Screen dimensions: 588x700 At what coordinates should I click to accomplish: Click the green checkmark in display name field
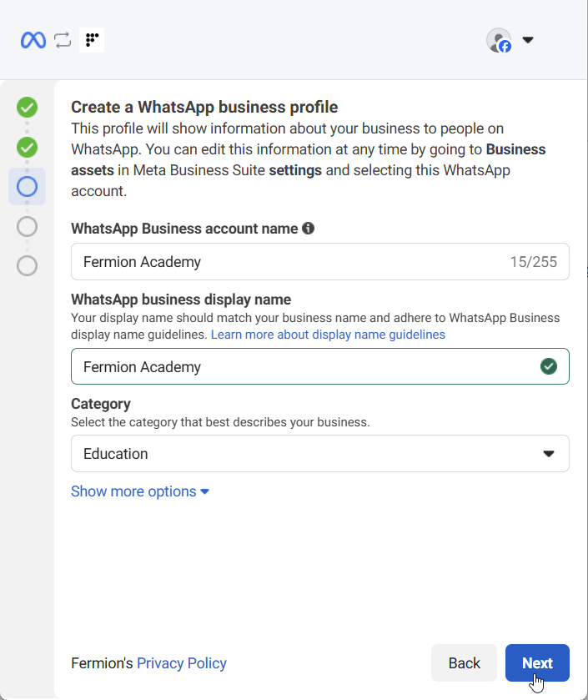549,365
